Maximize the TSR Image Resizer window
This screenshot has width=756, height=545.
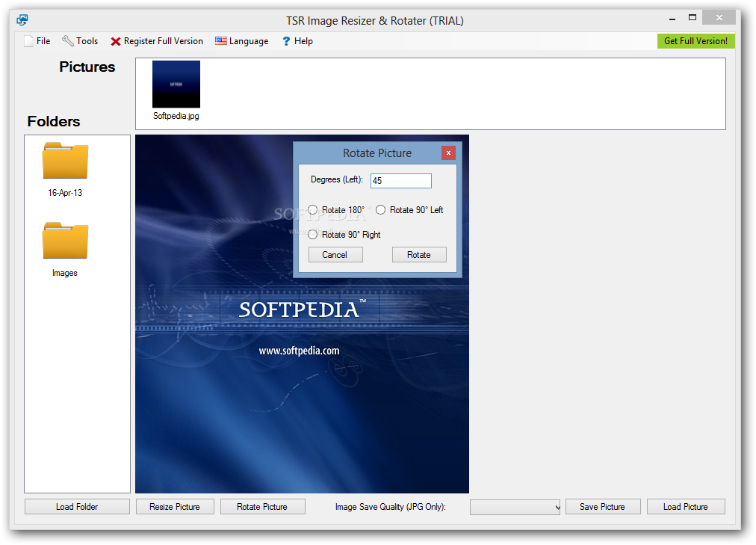[693, 18]
